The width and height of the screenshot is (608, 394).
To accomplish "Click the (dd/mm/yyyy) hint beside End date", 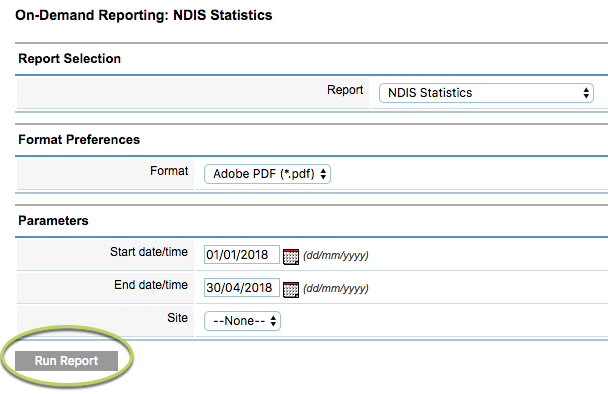I will pyautogui.click(x=336, y=289).
